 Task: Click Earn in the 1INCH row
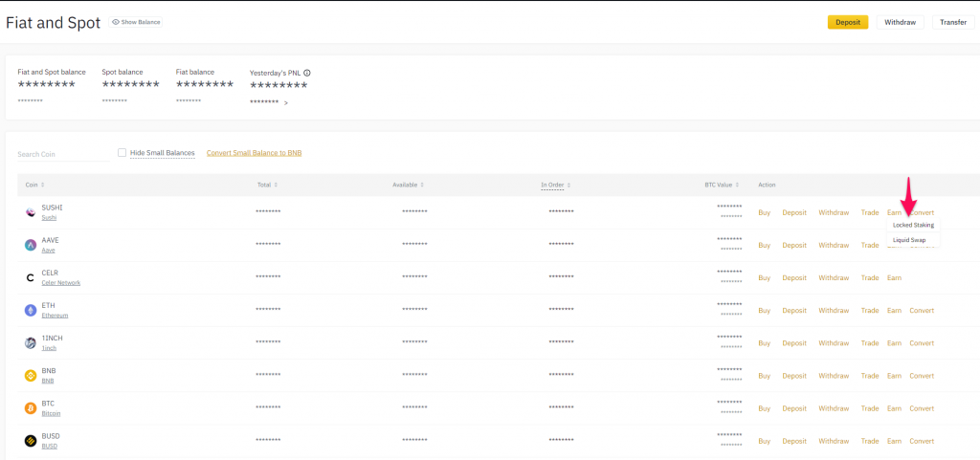[894, 342]
